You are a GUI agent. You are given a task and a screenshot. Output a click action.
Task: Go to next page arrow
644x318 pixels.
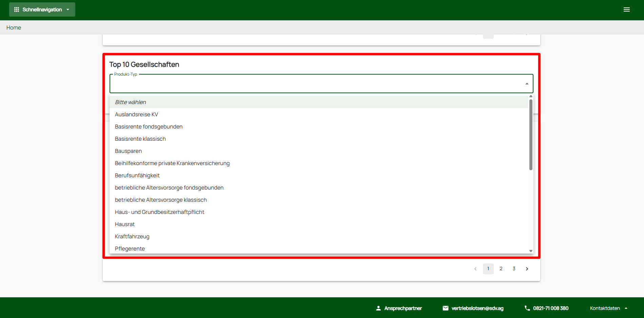coord(527,269)
